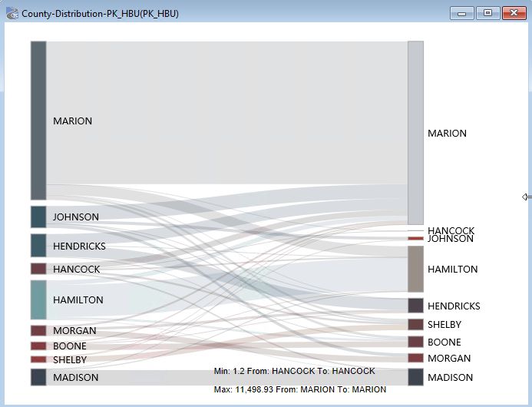Click the Max: 11,498.93 MARION to MARION text
The width and height of the screenshot is (532, 407).
click(300, 389)
